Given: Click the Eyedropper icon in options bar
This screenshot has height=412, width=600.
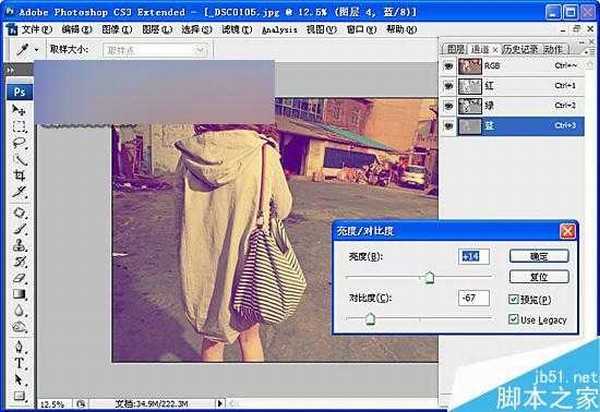Looking at the screenshot, I should click(x=23, y=50).
